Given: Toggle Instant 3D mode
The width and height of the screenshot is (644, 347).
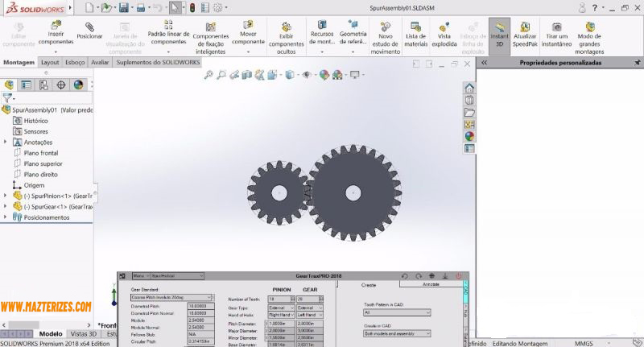Looking at the screenshot, I should point(499,35).
